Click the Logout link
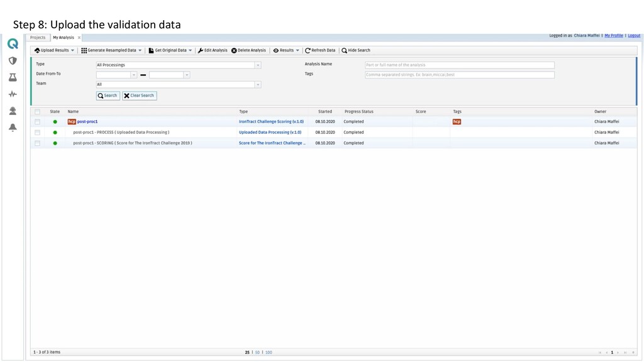 (x=634, y=36)
